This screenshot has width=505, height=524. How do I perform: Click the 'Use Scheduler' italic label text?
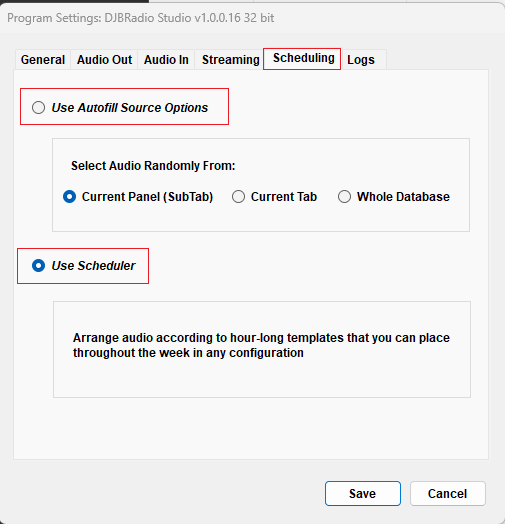(x=93, y=266)
